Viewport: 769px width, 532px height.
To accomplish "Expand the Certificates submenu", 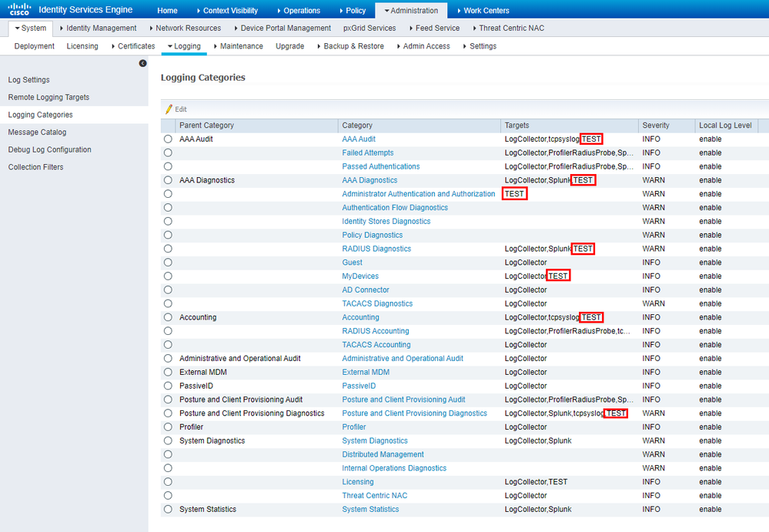I will [x=133, y=46].
